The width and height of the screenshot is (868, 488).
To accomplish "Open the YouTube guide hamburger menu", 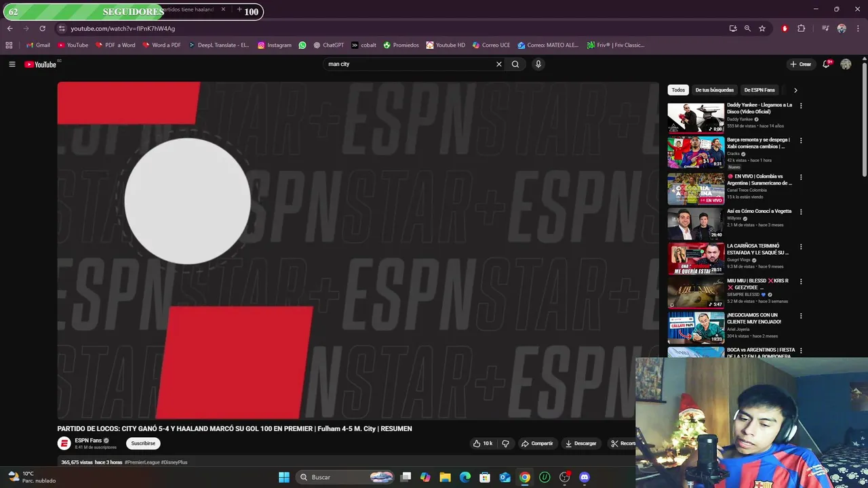I will (12, 64).
